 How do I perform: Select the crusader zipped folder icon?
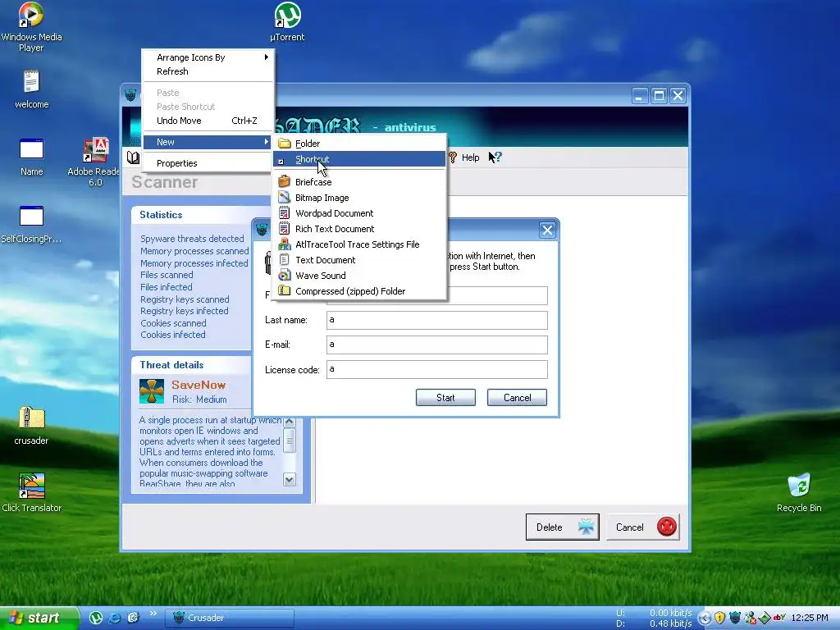coord(31,426)
